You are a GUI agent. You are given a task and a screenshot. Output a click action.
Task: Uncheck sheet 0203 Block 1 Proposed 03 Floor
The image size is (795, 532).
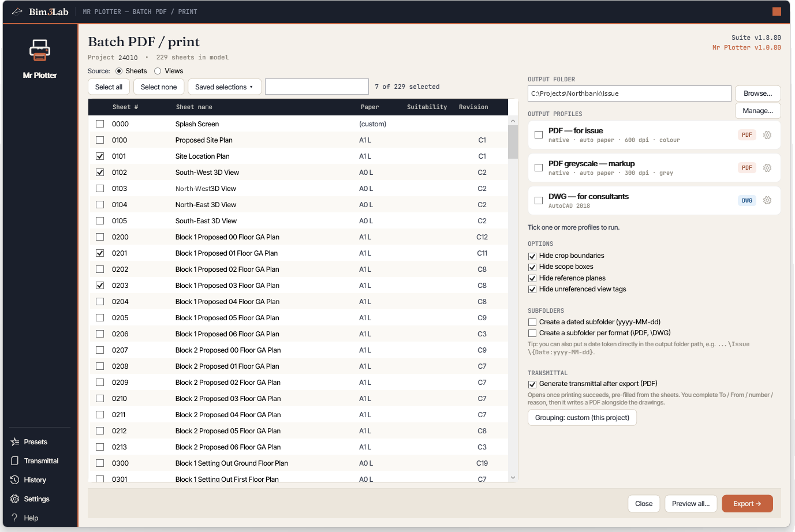100,286
